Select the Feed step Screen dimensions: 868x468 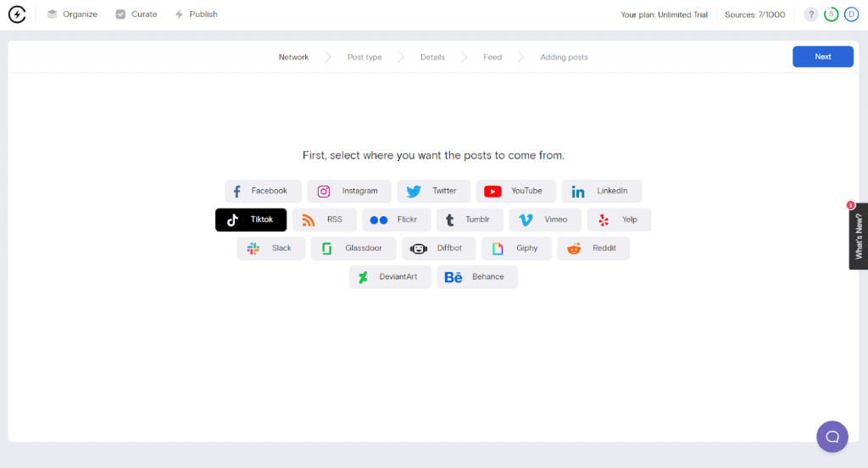tap(492, 57)
